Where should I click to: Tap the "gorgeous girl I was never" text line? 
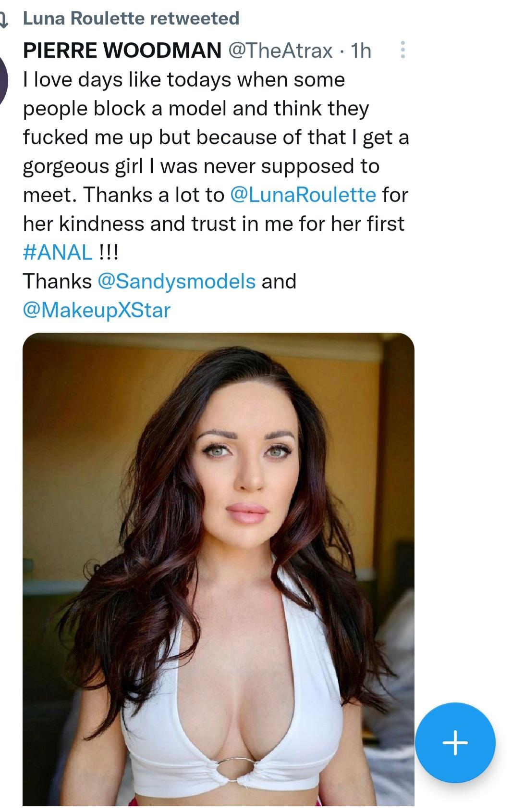coord(201,166)
